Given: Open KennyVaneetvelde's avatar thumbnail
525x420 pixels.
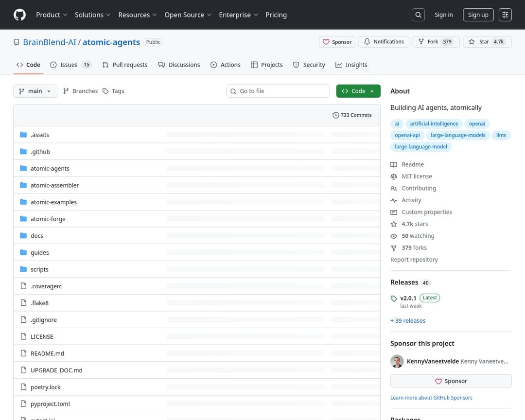Looking at the screenshot, I should click(x=397, y=361).
